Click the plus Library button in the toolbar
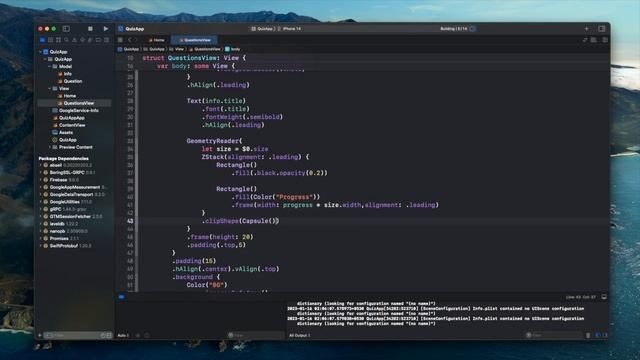Viewport: 640px width, 360px height. click(x=587, y=29)
